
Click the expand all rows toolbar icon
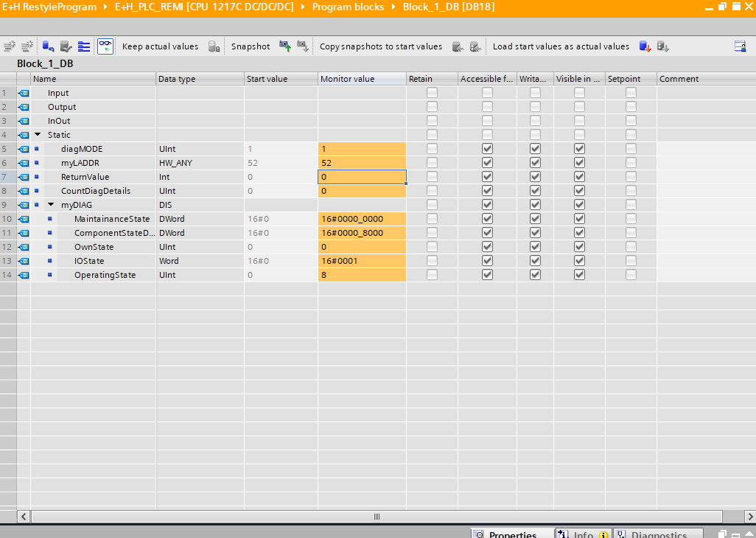pyautogui.click(x=84, y=46)
